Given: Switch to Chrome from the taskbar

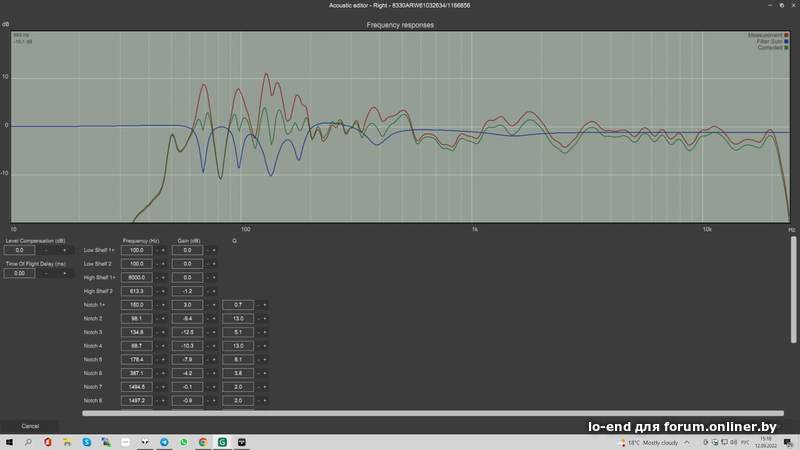Looking at the screenshot, I should (x=203, y=442).
